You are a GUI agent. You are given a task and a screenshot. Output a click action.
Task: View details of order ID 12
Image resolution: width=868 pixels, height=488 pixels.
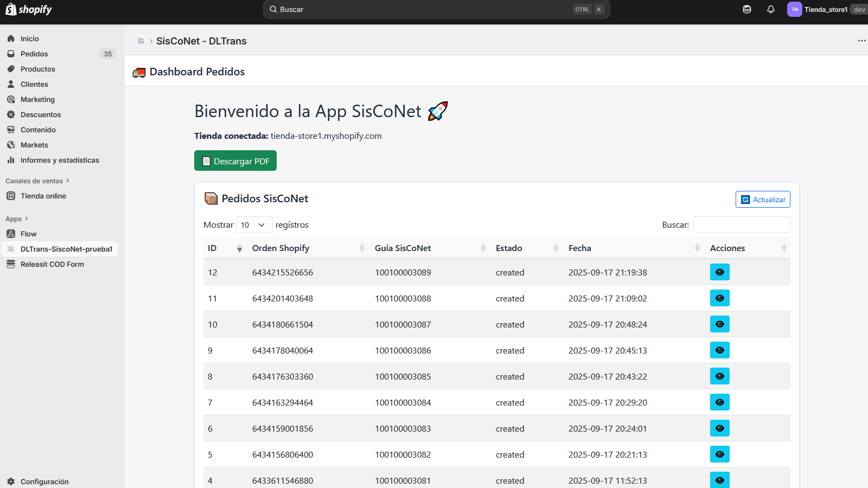pos(719,272)
